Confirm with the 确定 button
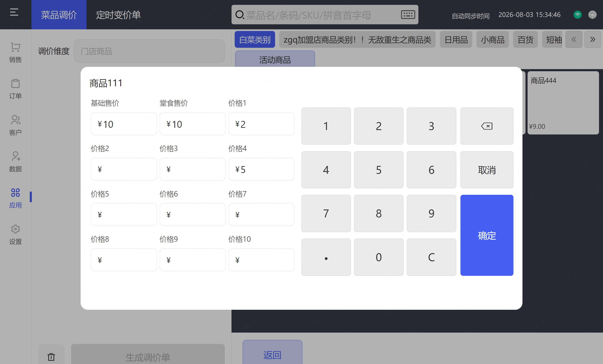The image size is (603, 364). [x=487, y=235]
